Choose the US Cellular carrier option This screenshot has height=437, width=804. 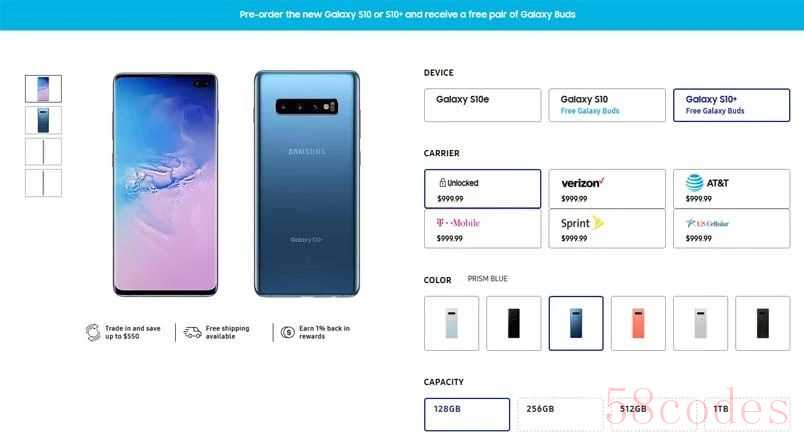point(731,229)
